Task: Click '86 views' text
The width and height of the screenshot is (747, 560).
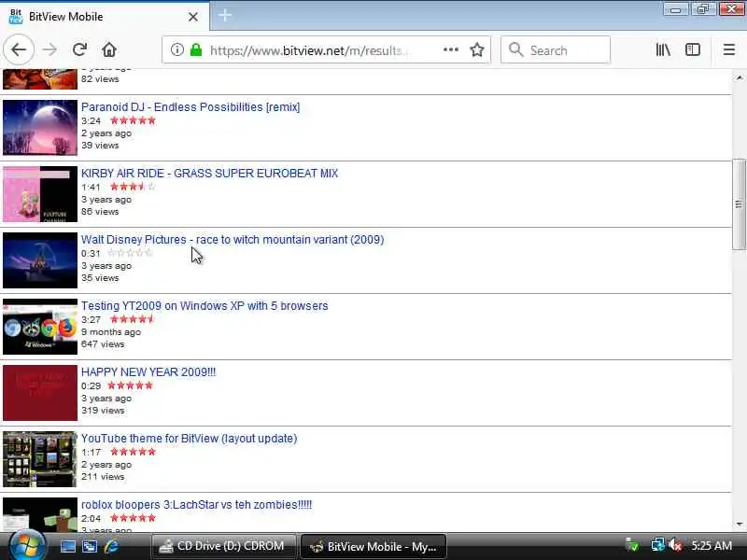Action: coord(100,212)
